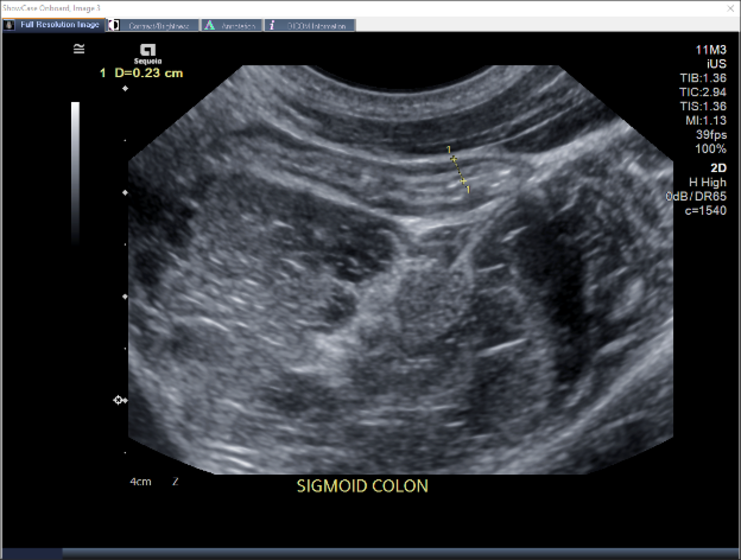Screen dimensions: 741x560
Task: Switch to the Contrast/Brightness tab
Action: (x=158, y=26)
